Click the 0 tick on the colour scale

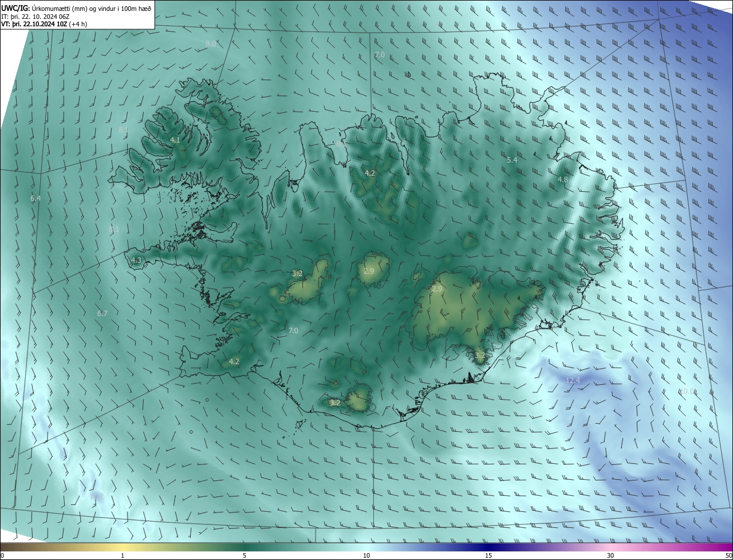click(2, 555)
